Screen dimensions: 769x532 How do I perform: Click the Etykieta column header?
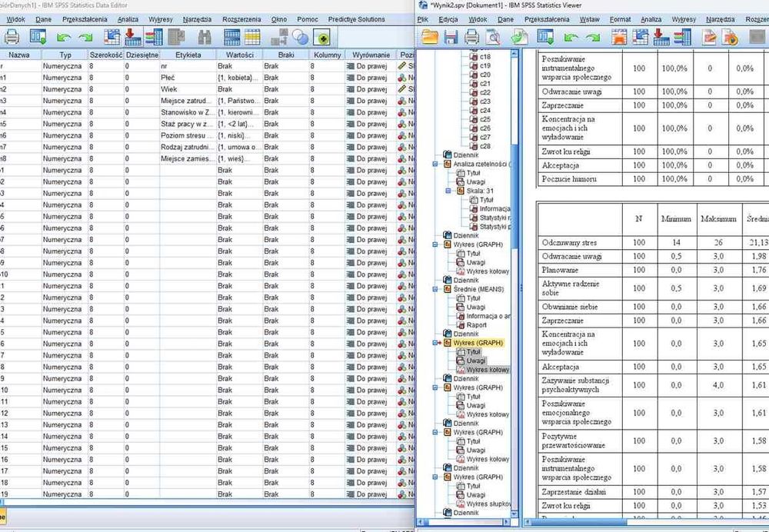pyautogui.click(x=188, y=55)
